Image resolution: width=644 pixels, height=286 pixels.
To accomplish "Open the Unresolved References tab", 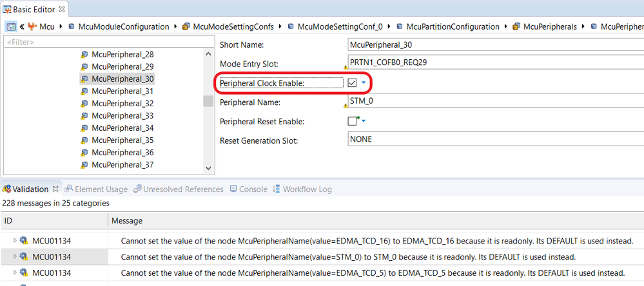I will click(x=182, y=189).
